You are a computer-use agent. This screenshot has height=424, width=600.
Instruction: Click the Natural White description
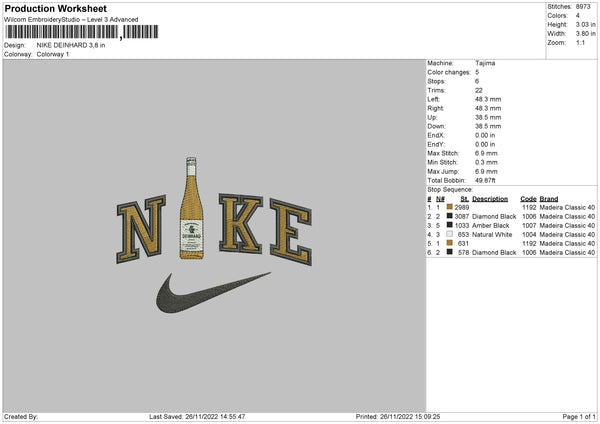pyautogui.click(x=492, y=235)
